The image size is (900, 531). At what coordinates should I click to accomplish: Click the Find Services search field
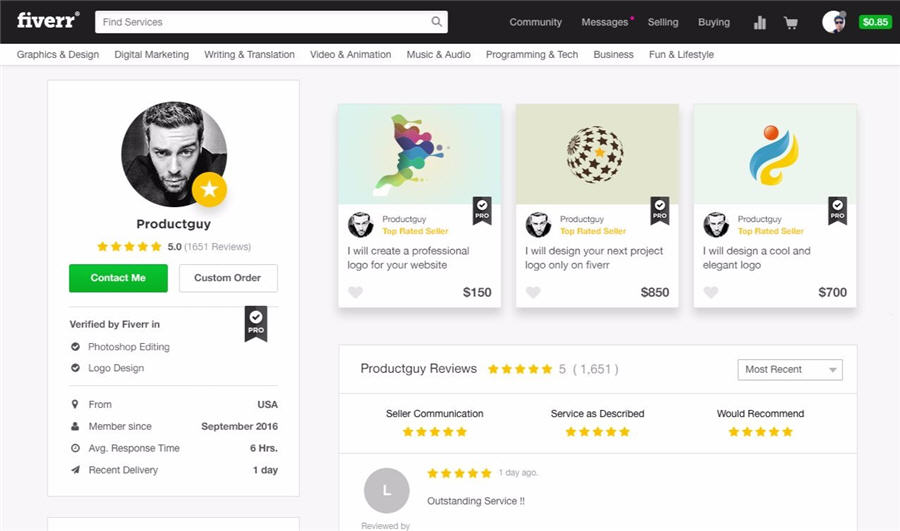tap(271, 22)
